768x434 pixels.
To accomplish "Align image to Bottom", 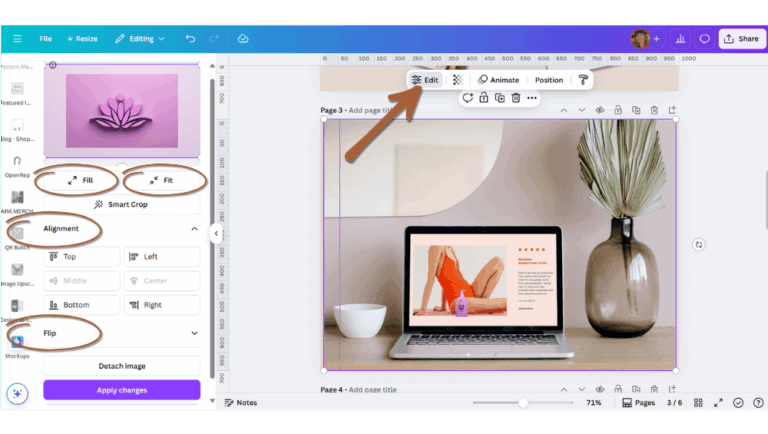I will coord(81,305).
